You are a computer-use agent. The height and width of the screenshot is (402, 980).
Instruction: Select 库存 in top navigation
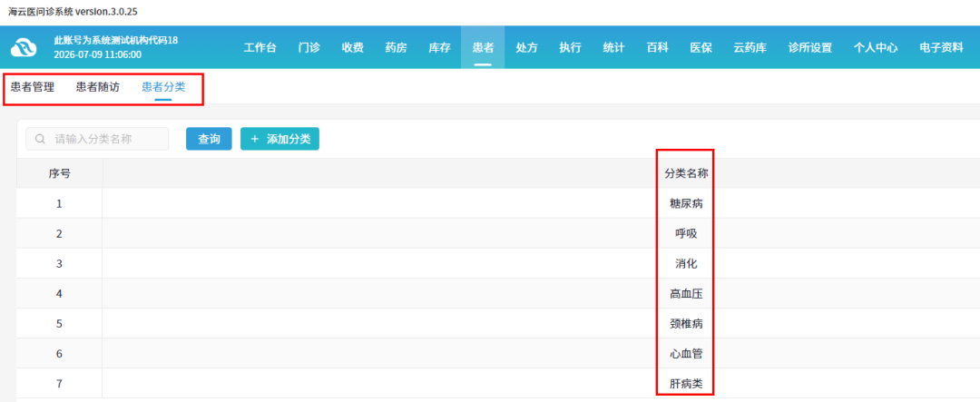click(x=439, y=47)
